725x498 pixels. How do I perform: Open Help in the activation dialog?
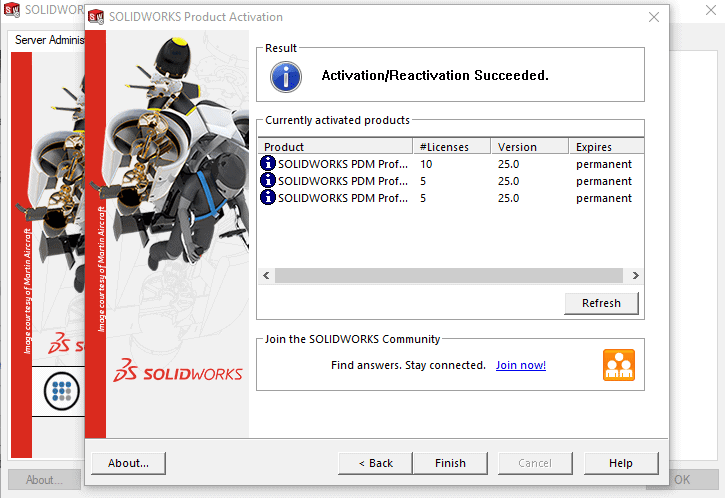621,463
